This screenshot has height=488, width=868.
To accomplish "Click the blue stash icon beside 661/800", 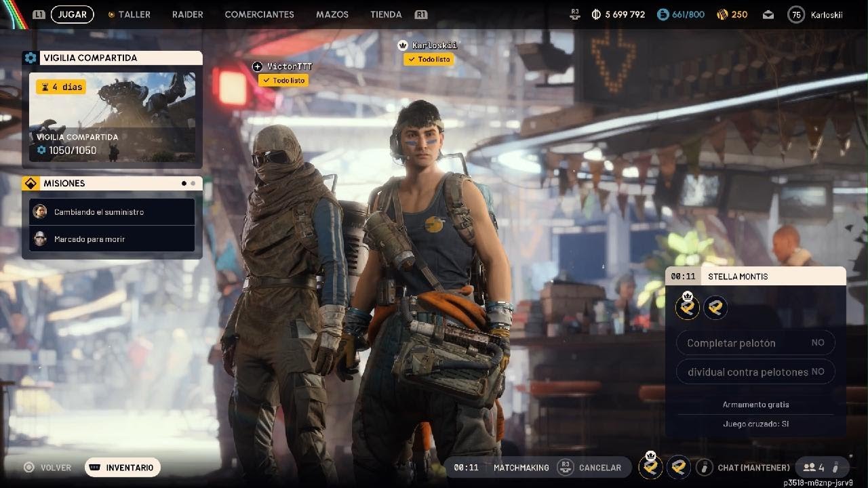I will click(x=663, y=14).
